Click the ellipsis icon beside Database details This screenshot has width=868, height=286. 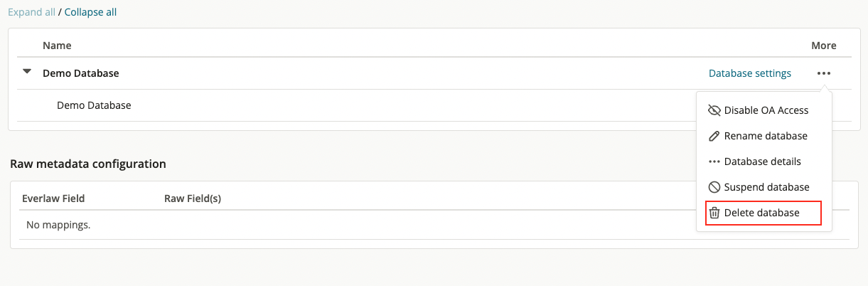(x=714, y=161)
